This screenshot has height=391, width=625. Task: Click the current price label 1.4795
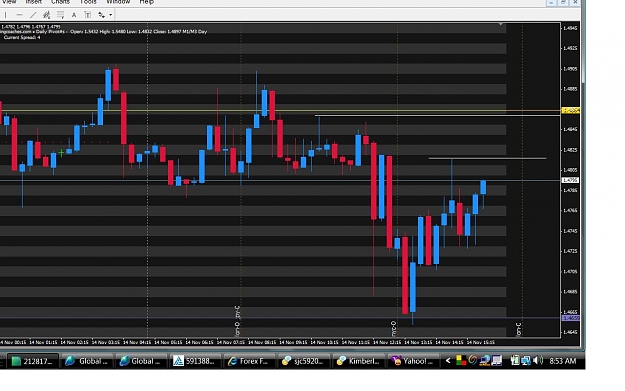(570, 180)
